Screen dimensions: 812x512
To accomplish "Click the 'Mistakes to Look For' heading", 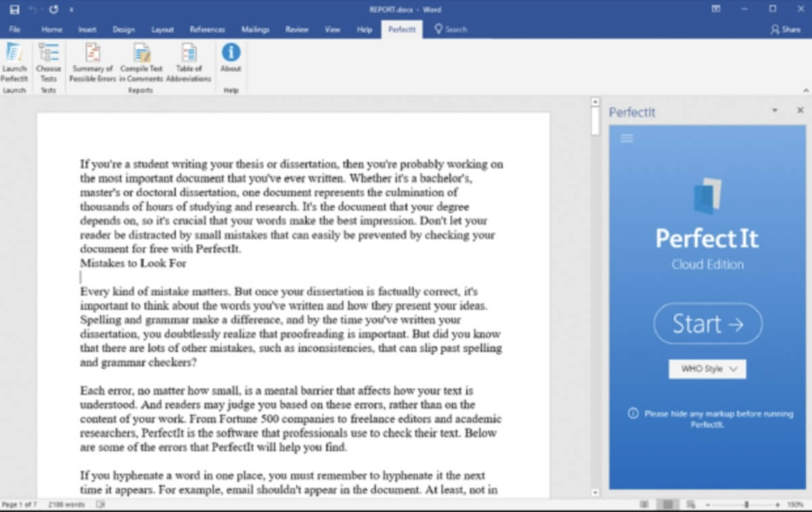I will (133, 263).
